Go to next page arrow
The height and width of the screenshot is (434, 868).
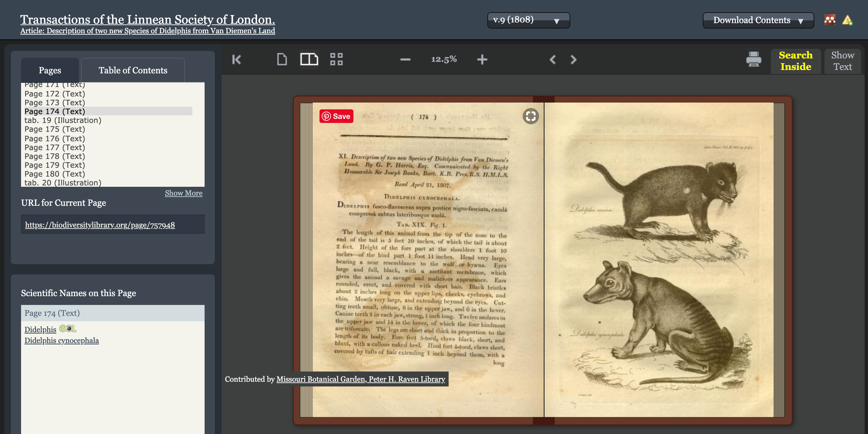coord(573,60)
